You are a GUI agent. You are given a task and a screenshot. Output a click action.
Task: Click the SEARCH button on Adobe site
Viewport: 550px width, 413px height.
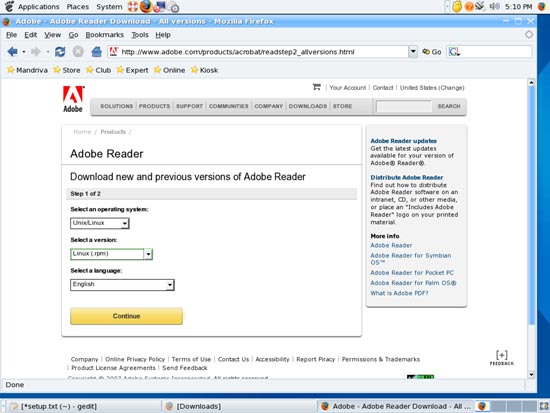[449, 106]
